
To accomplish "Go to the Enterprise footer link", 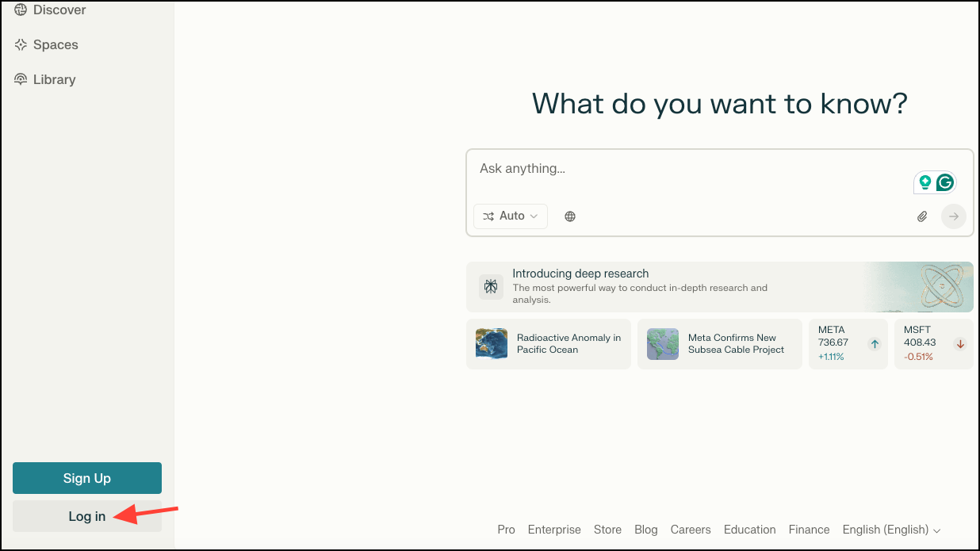I will tap(554, 530).
